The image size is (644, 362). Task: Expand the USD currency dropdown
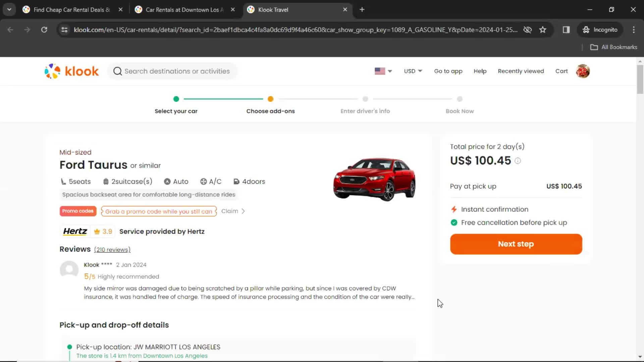(x=413, y=71)
